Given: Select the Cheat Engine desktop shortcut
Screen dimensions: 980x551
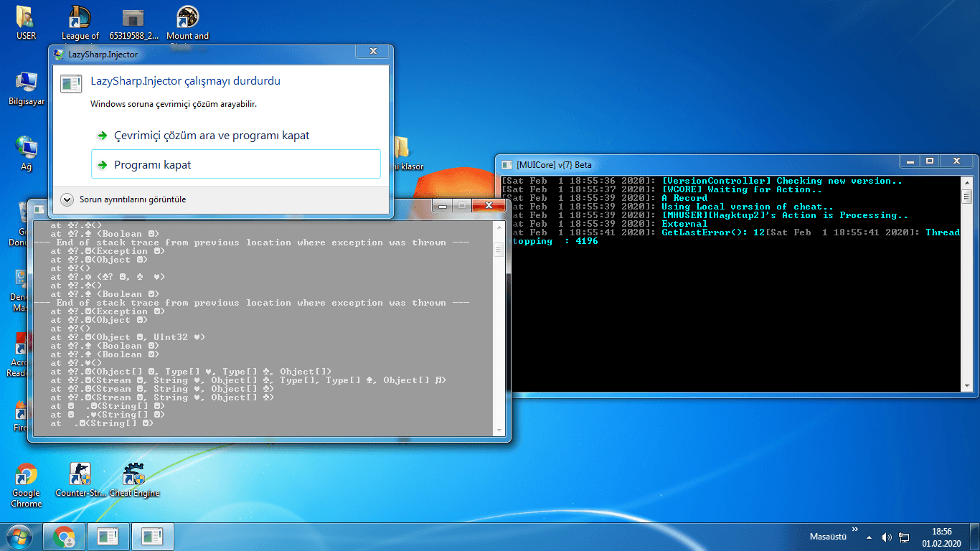Looking at the screenshot, I should (134, 481).
